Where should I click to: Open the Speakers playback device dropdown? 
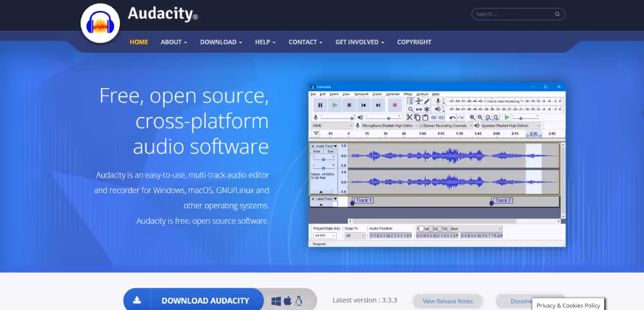(x=511, y=125)
